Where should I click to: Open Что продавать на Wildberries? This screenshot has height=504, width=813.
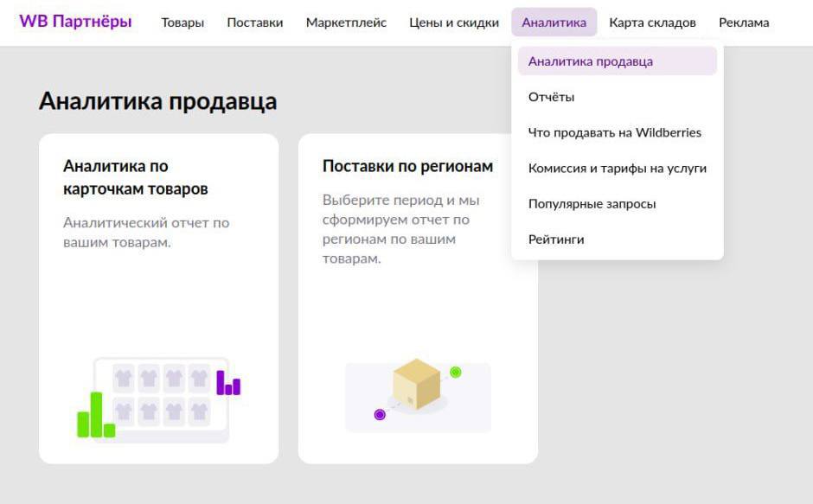(x=614, y=132)
